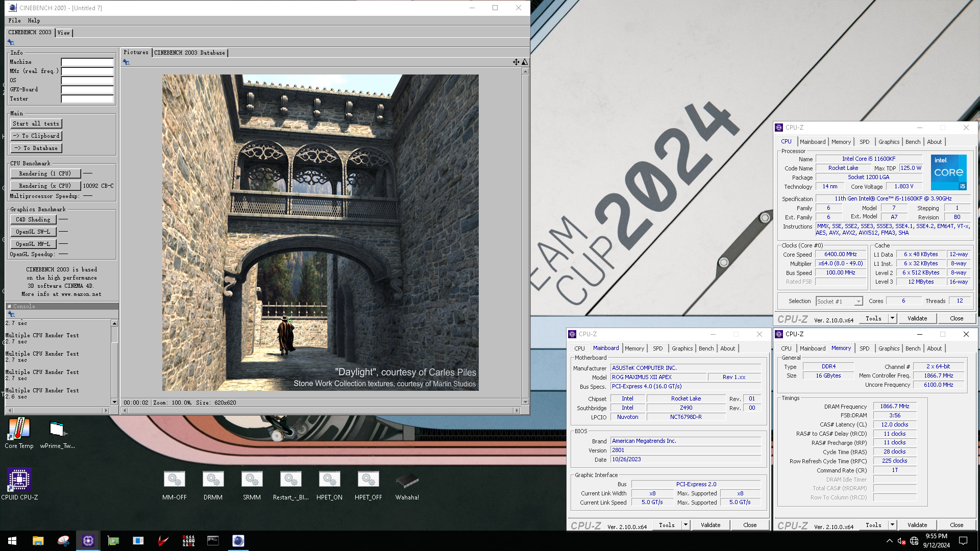Open wPrime desktop shortcut icon
The image size is (980, 551).
57,433
